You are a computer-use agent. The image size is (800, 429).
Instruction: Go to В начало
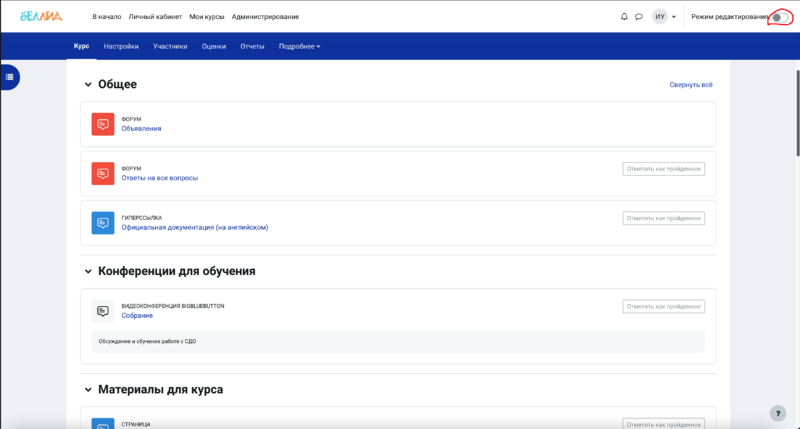(107, 17)
